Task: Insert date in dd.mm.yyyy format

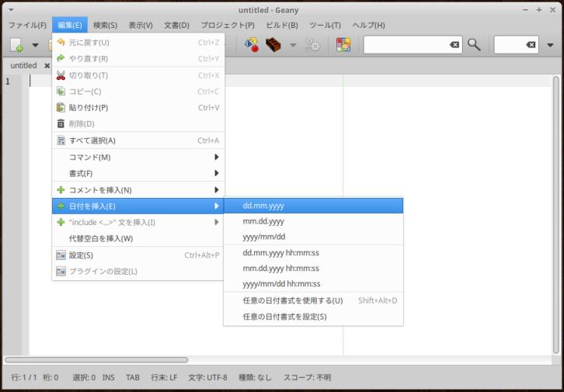Action: 313,206
